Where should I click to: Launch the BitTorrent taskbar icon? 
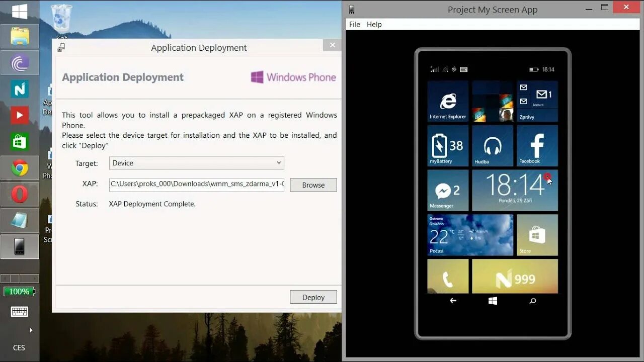tap(20, 63)
